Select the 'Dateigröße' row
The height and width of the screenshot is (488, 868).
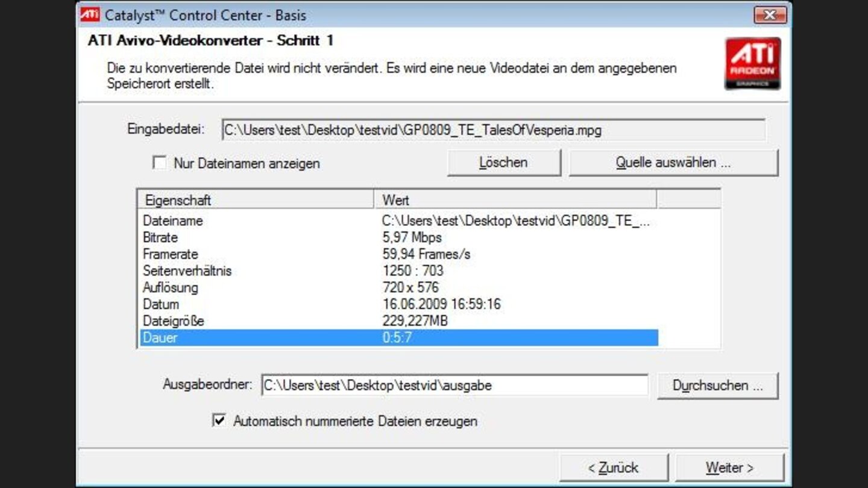[398, 321]
